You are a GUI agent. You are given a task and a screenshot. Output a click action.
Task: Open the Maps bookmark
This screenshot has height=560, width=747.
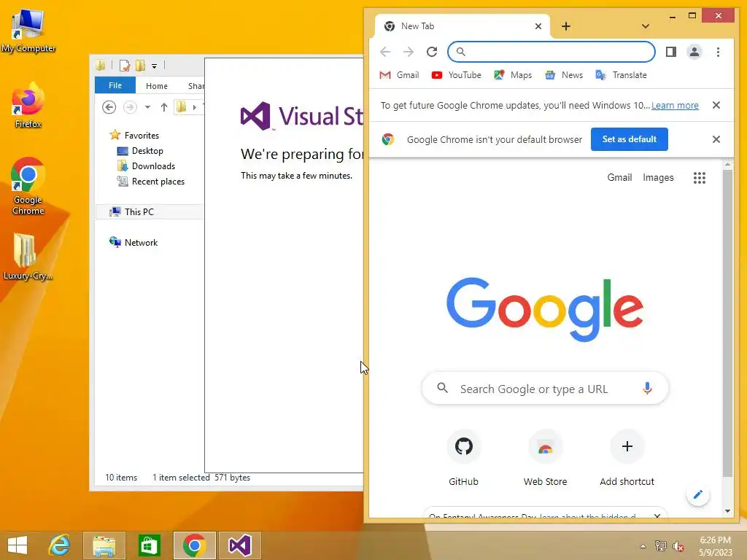click(x=513, y=75)
